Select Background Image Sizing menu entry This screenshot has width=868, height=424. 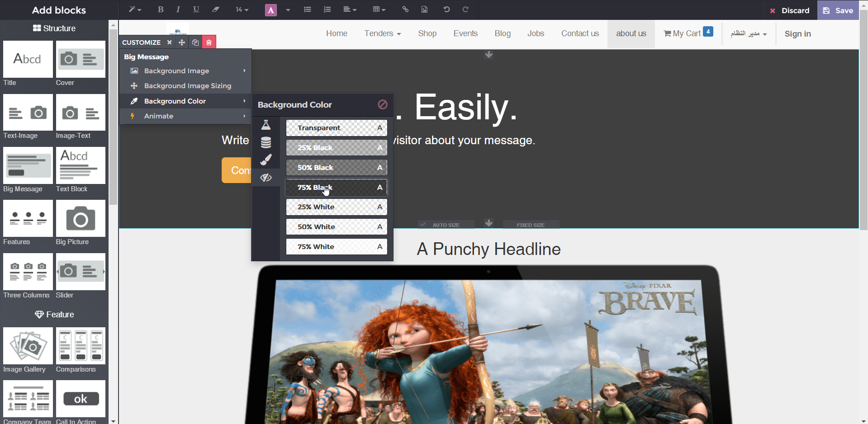[x=185, y=86]
